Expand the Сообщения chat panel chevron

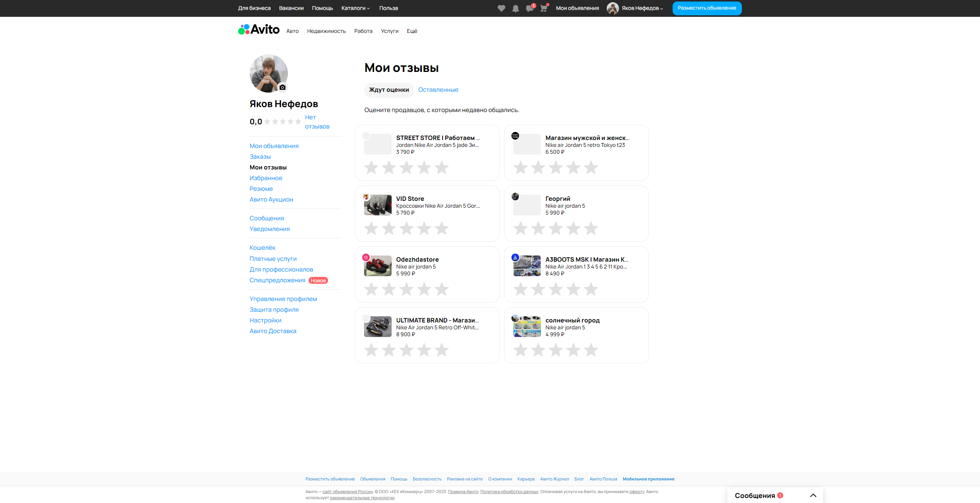[x=813, y=495]
